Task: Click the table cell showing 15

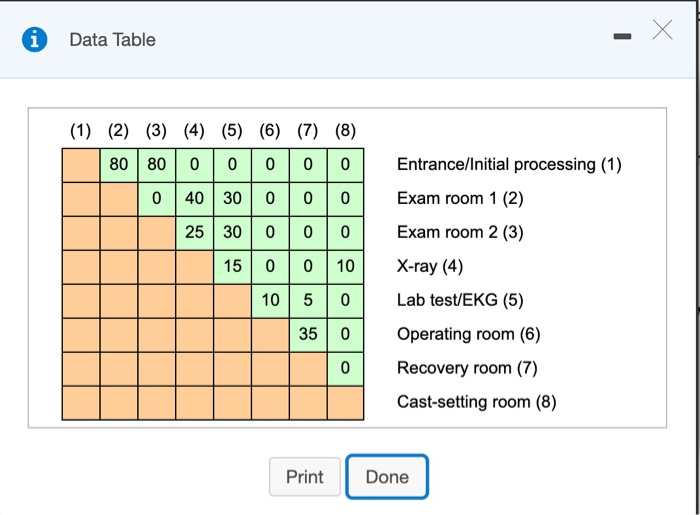Action: [232, 267]
